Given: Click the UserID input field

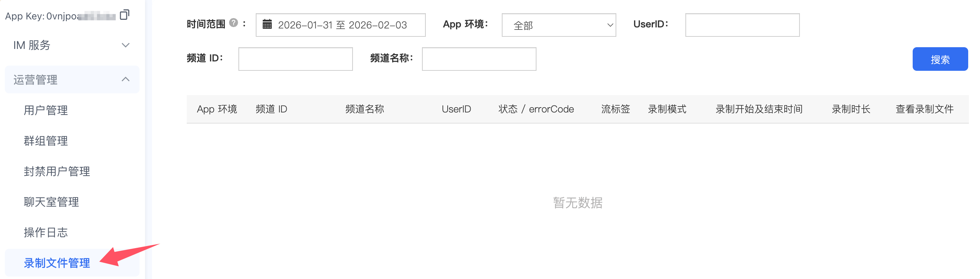Looking at the screenshot, I should 742,25.
